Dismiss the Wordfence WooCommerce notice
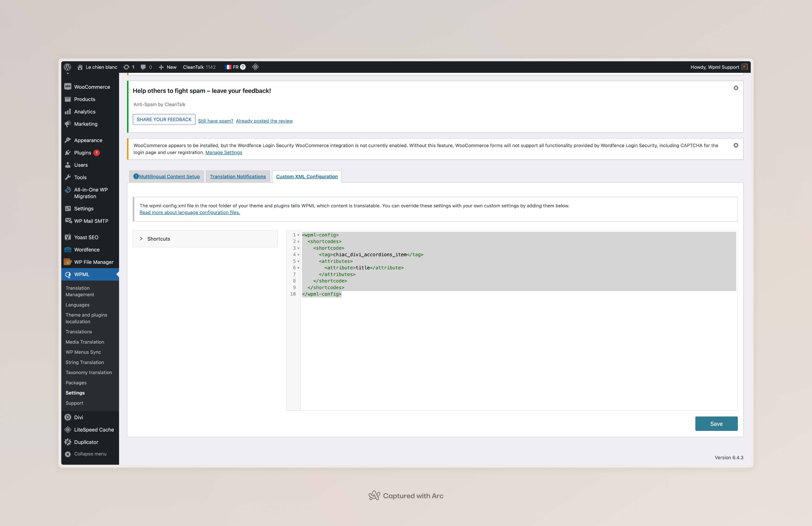Viewport: 812px width, 526px height. point(736,145)
